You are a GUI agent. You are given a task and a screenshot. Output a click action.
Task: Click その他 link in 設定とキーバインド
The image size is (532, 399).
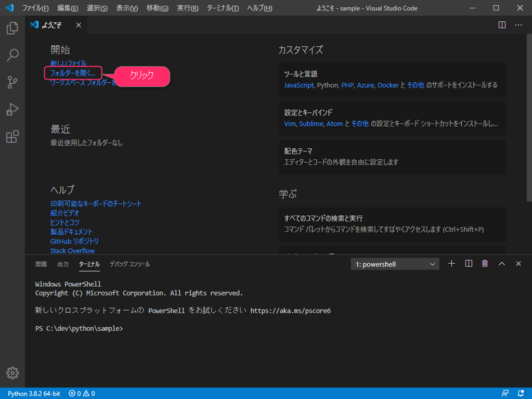click(x=360, y=124)
